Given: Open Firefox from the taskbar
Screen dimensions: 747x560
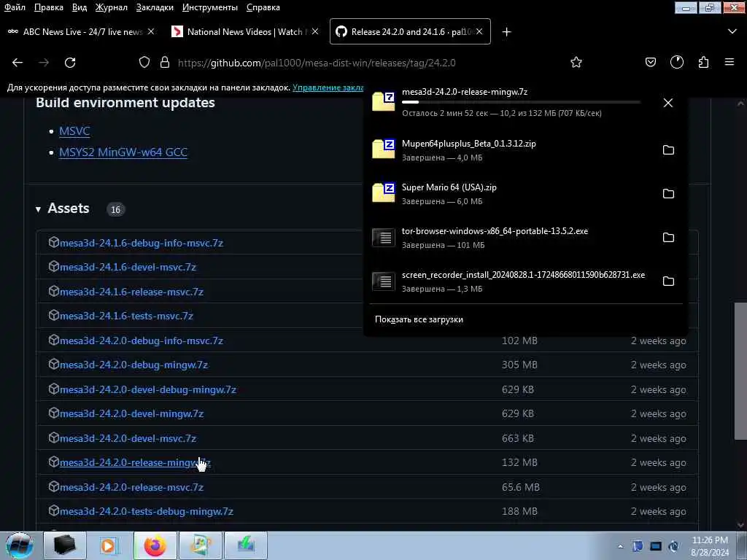Looking at the screenshot, I should tap(155, 545).
